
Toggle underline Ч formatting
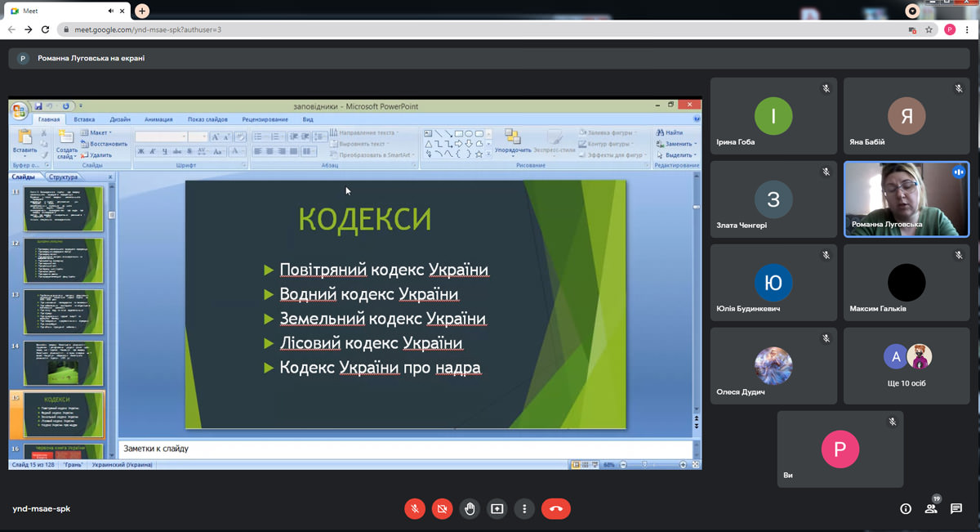(x=165, y=151)
